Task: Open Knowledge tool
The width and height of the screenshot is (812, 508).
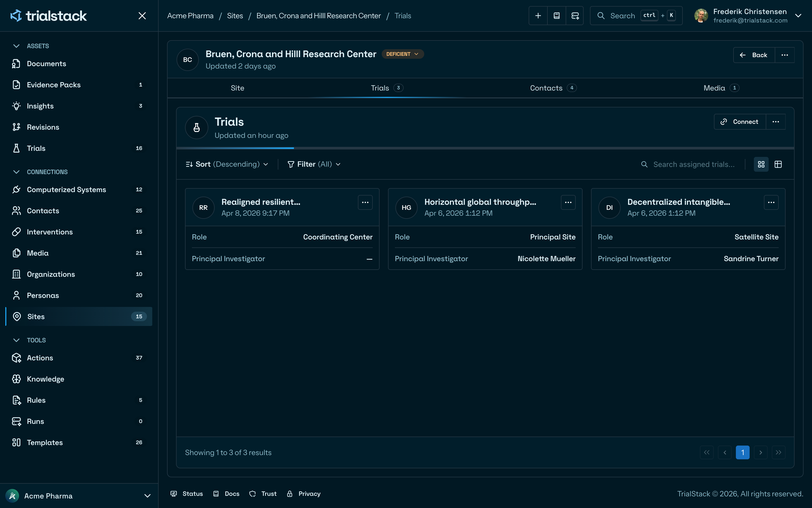Action: [x=79, y=379]
